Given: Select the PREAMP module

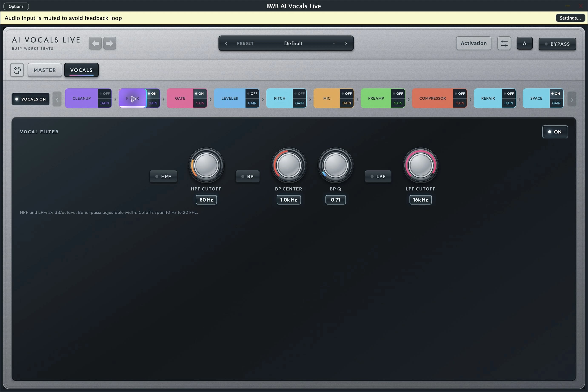Looking at the screenshot, I should point(376,98).
